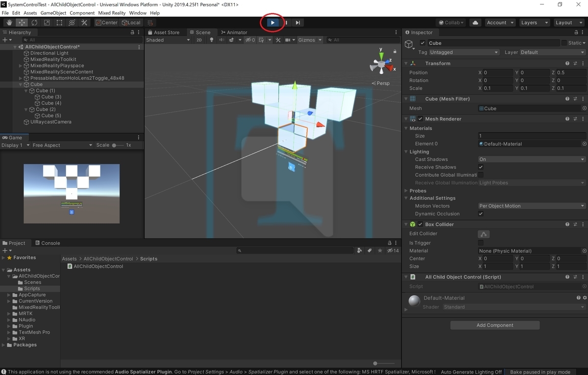Screen dimensions: 588x375
Task: Select the combined Transform tool
Action: tap(72, 23)
